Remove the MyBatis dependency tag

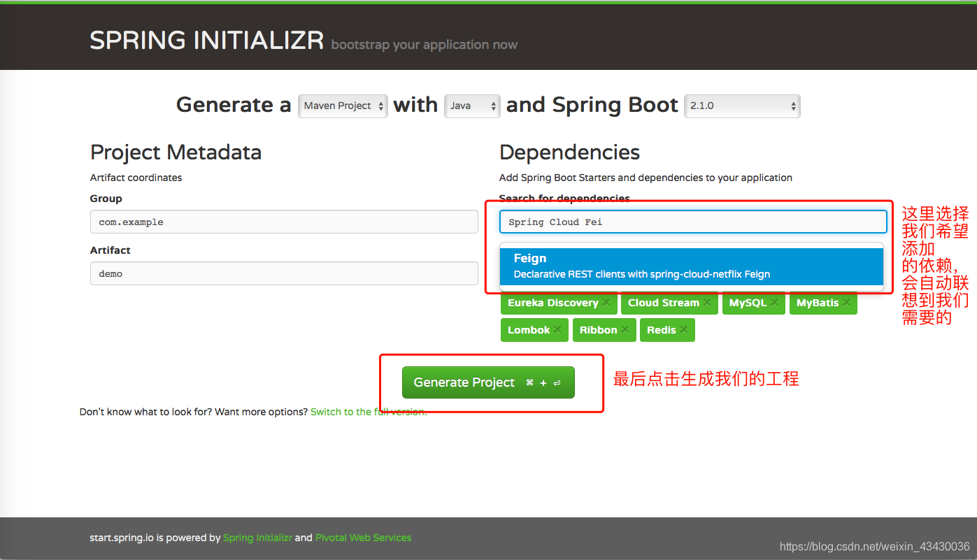[x=846, y=303]
